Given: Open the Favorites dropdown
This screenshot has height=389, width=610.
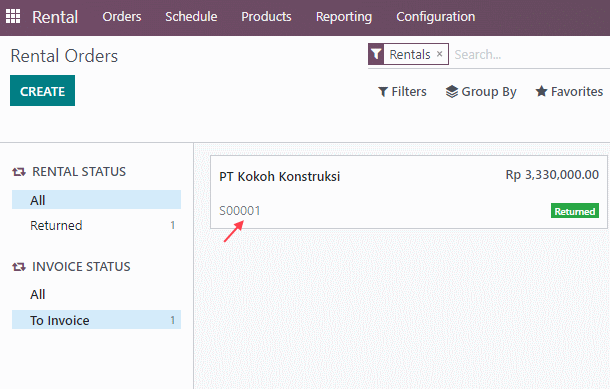Looking at the screenshot, I should tap(569, 91).
